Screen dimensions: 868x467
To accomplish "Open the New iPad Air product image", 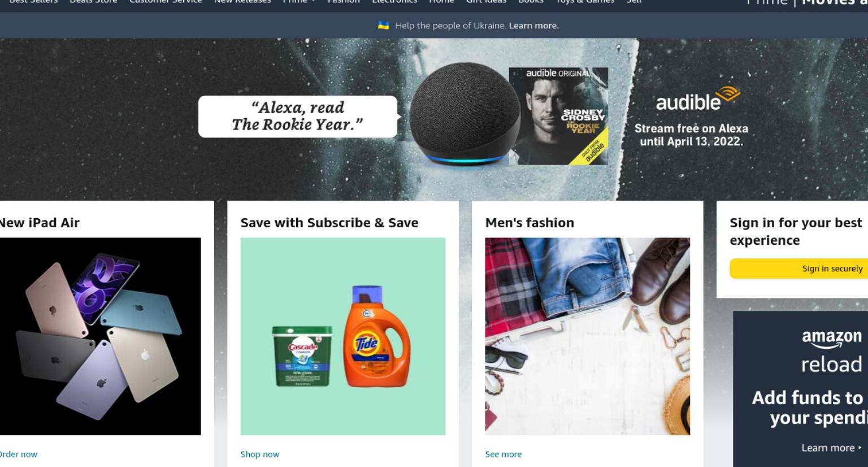I will pyautogui.click(x=100, y=336).
